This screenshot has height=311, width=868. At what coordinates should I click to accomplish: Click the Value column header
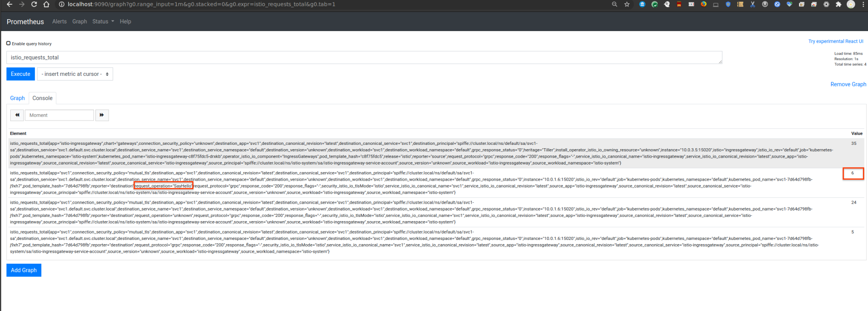point(856,133)
